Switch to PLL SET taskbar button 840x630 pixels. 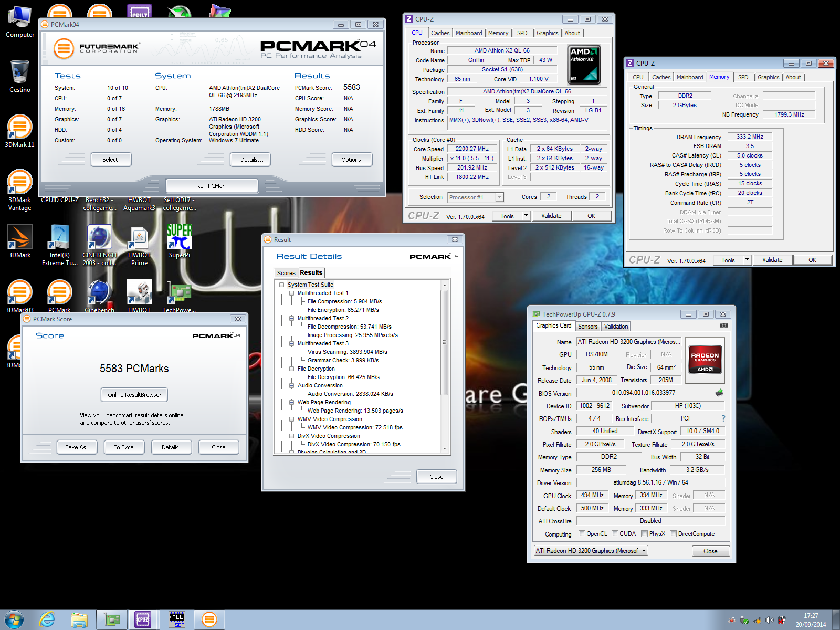click(x=177, y=620)
